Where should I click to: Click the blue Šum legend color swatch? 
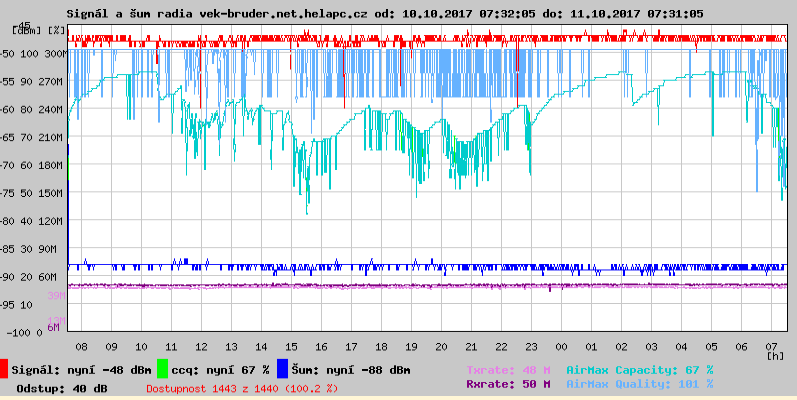pyautogui.click(x=283, y=369)
